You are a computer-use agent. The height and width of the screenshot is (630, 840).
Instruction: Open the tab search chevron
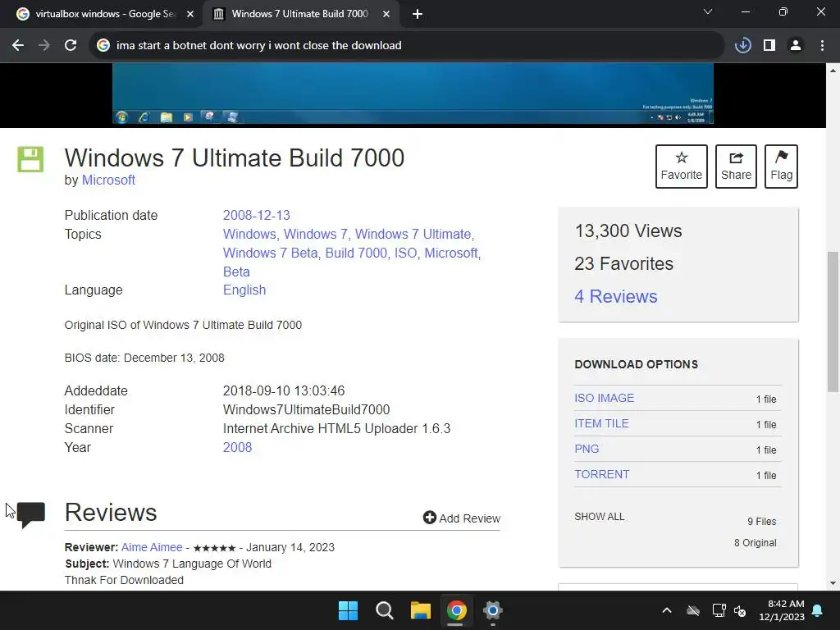coord(708,11)
